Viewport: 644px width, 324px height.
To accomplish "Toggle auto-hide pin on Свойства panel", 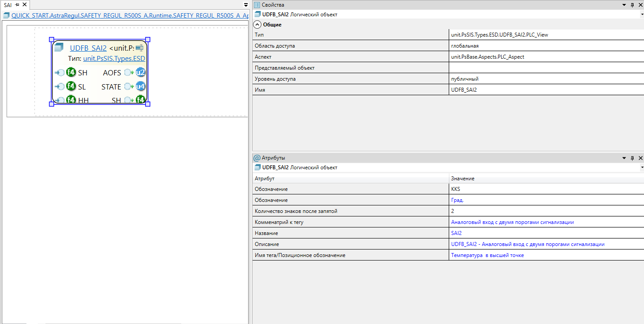I will pyautogui.click(x=632, y=5).
